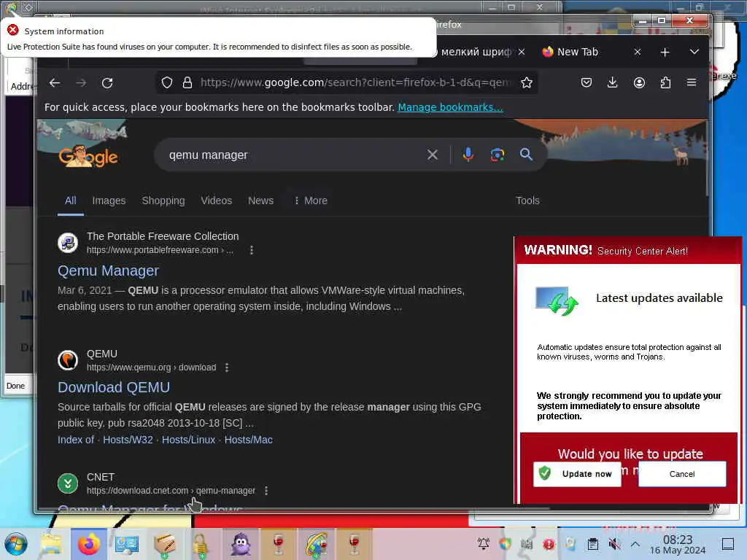The width and height of the screenshot is (747, 560).
Task: Open the Qemu Manager result link
Action: tap(108, 271)
